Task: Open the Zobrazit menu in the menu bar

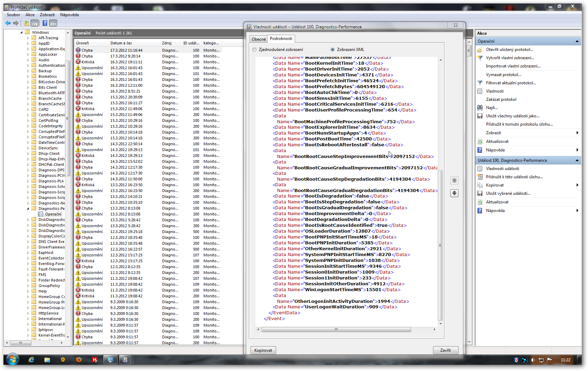Action: pyautogui.click(x=47, y=15)
